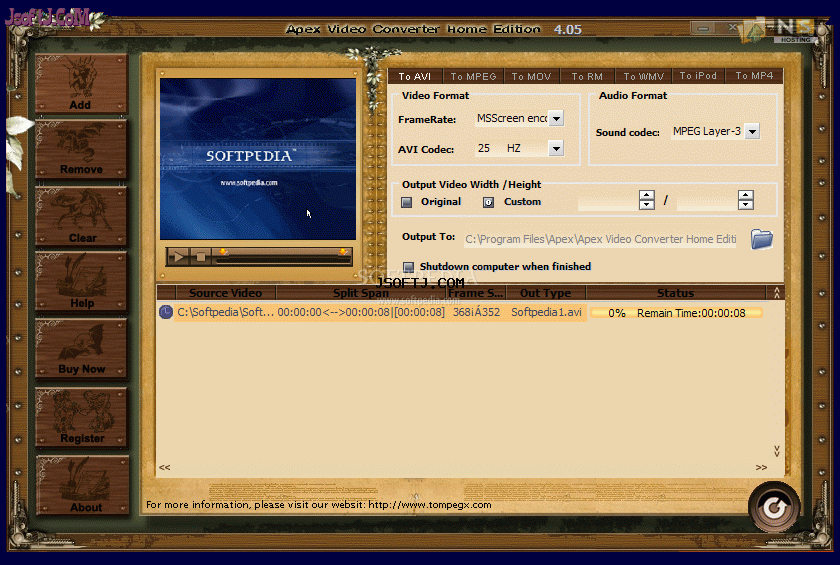The image size is (840, 565).
Task: Click the list scroll-down double arrow
Action: (776, 451)
